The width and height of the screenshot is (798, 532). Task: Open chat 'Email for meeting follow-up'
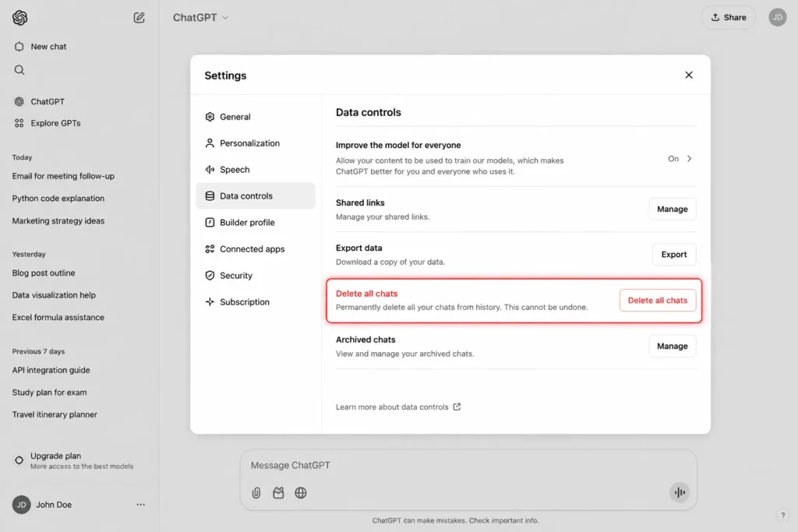(63, 176)
